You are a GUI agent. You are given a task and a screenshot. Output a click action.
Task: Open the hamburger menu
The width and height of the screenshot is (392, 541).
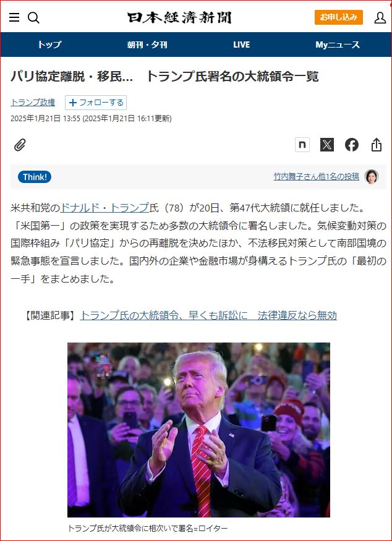click(x=14, y=17)
